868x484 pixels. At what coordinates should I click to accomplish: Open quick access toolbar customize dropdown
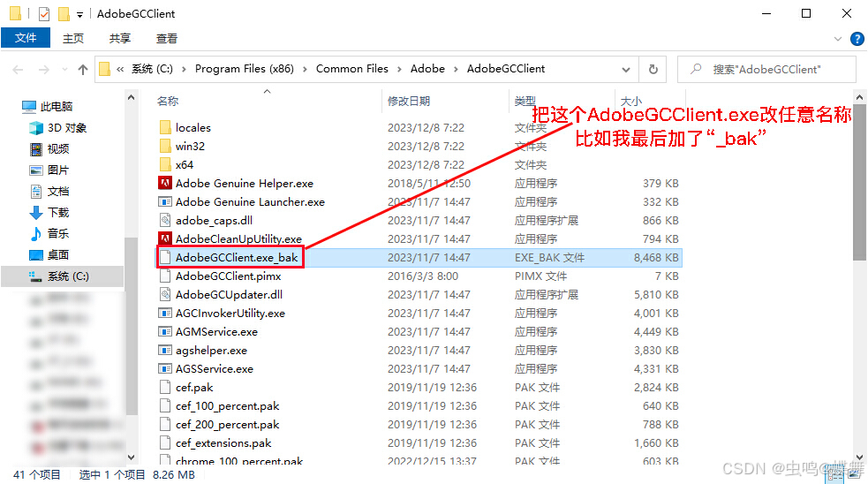point(80,15)
